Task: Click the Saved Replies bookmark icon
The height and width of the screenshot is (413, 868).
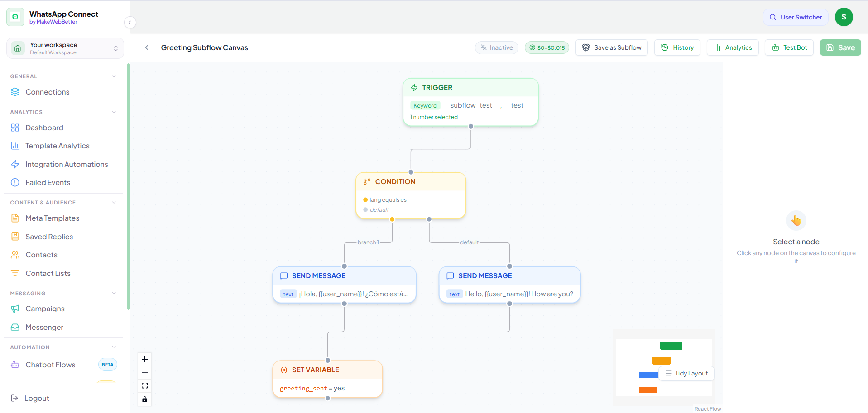Action: coord(15,236)
